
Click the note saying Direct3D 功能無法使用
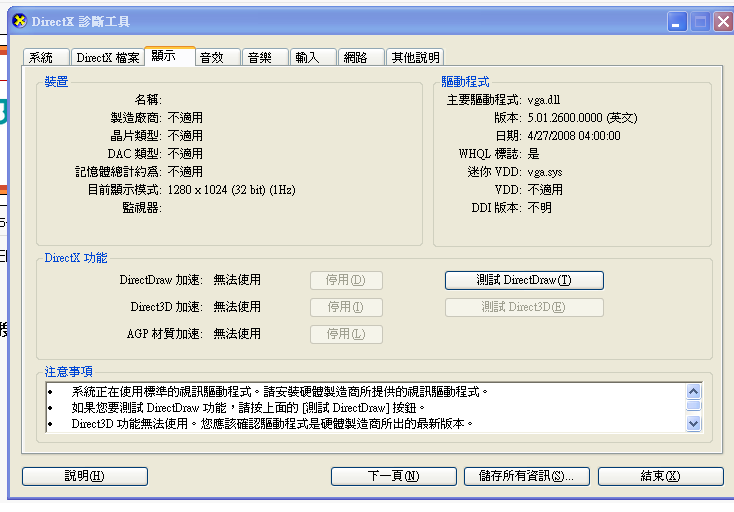click(272, 424)
